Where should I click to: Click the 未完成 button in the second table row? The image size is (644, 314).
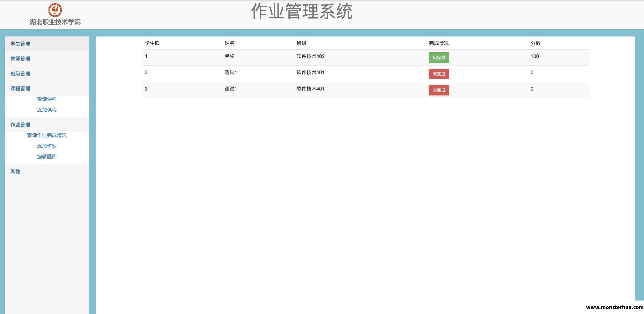[439, 74]
